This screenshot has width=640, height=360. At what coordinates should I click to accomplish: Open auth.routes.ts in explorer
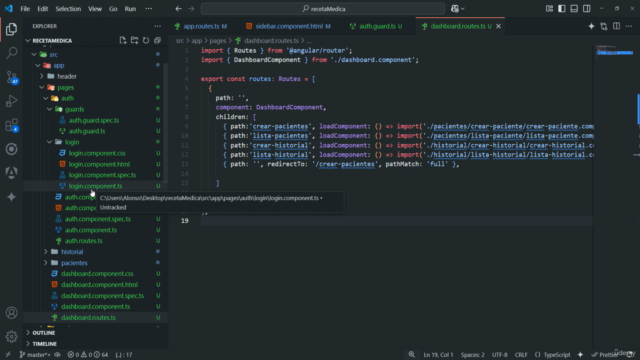pos(84,241)
